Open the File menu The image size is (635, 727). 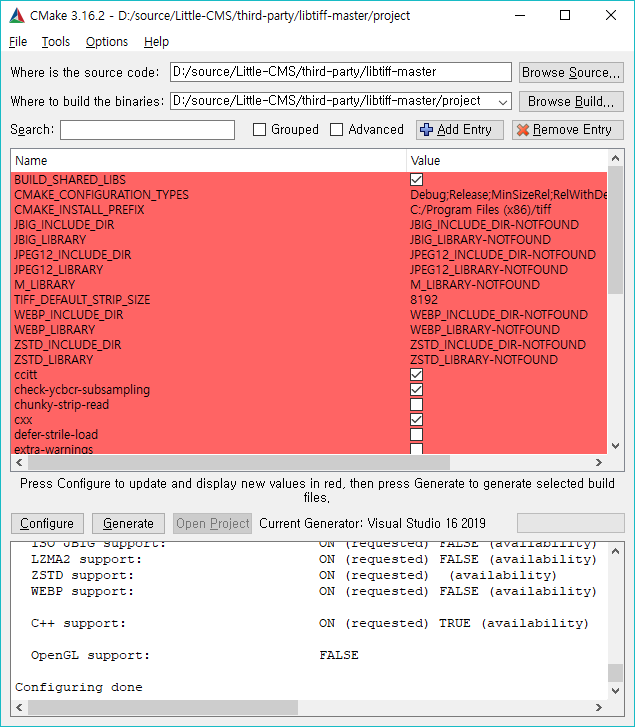18,42
